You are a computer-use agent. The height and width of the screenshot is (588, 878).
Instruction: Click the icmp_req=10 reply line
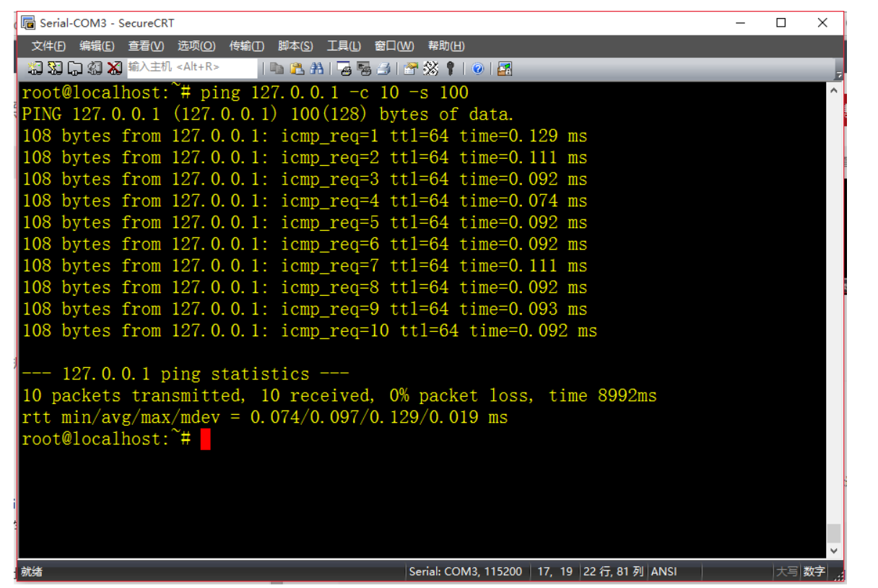(309, 330)
